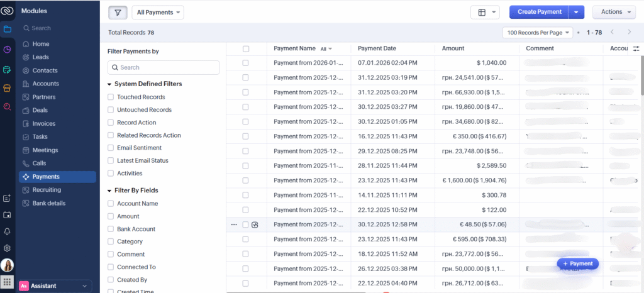
Task: Click the column settings icon in table header
Action: coord(636,48)
